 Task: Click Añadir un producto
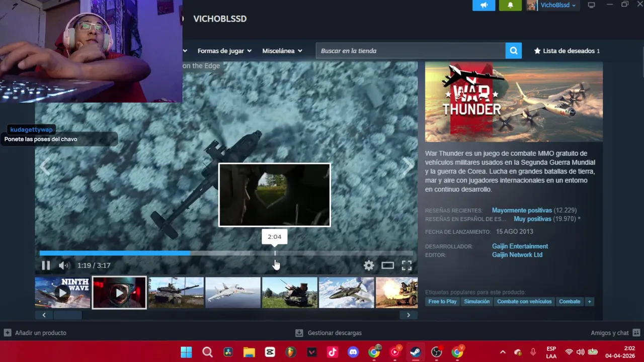coord(35,333)
